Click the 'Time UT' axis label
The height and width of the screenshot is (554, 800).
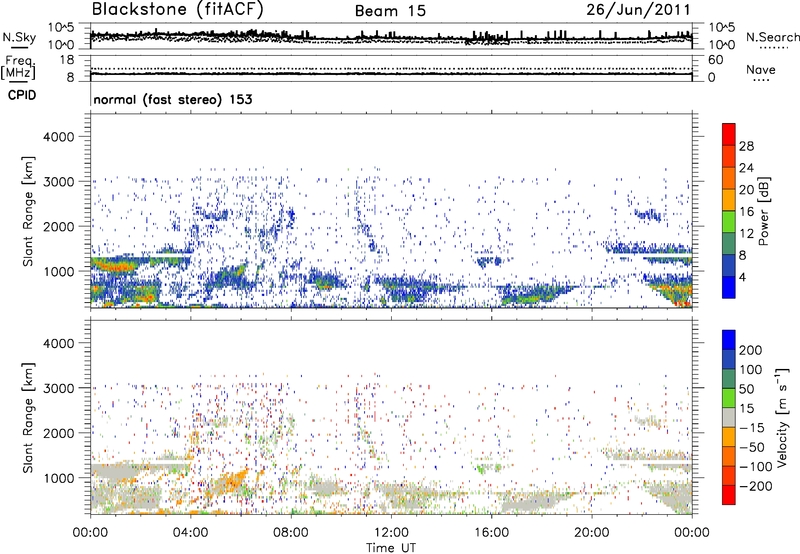tap(391, 548)
